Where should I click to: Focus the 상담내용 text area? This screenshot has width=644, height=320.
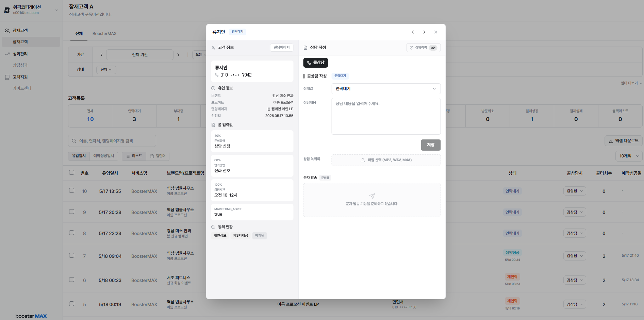pyautogui.click(x=386, y=116)
